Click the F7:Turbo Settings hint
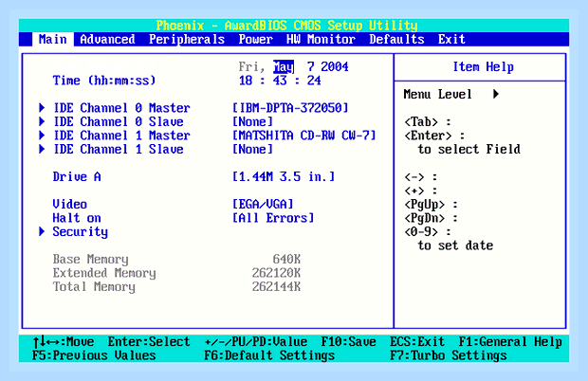588x381 pixels. coord(449,355)
